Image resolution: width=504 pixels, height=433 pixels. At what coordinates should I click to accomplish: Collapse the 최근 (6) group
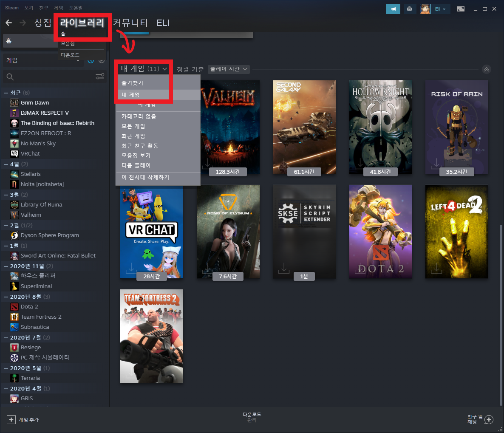click(x=6, y=93)
